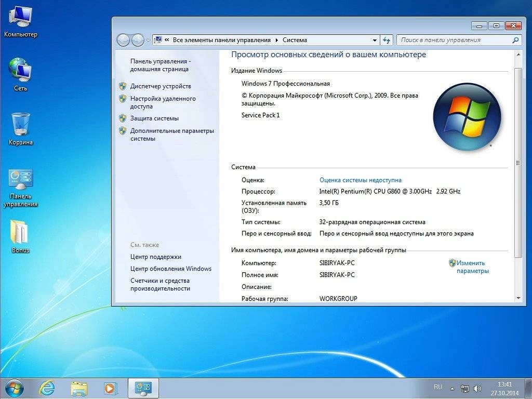The image size is (532, 399).
Task: Minimize the Система window
Action: 480,26
